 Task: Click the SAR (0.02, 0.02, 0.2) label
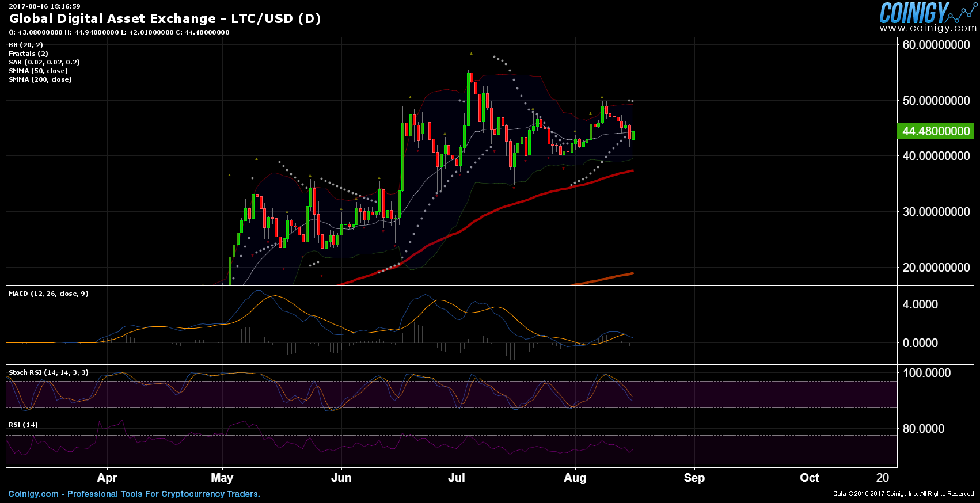pyautogui.click(x=44, y=62)
